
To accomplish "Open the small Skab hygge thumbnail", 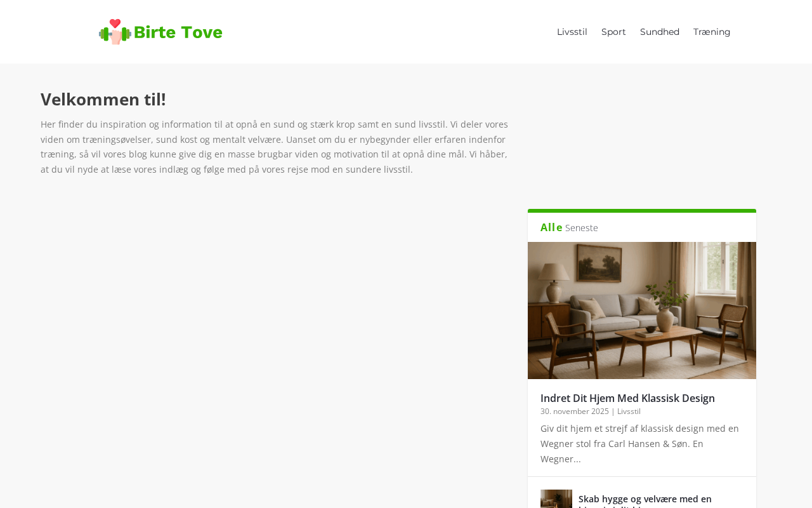I will click(x=556, y=499).
